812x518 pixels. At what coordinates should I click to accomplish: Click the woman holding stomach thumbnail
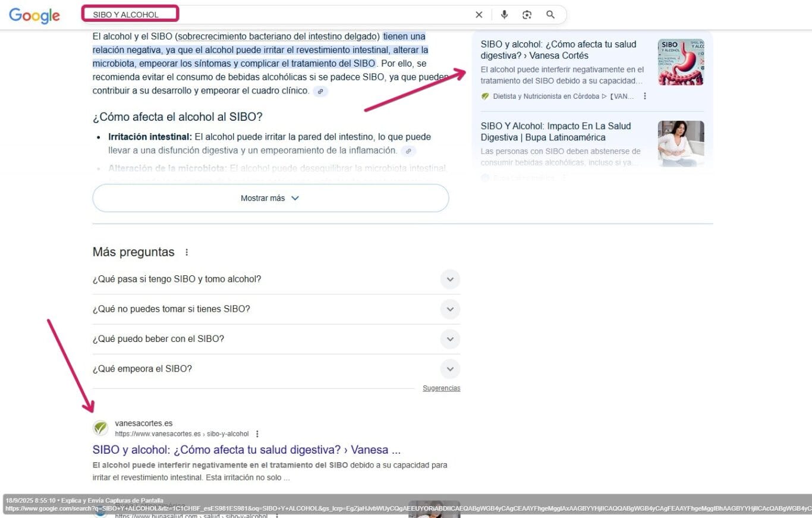click(x=681, y=143)
